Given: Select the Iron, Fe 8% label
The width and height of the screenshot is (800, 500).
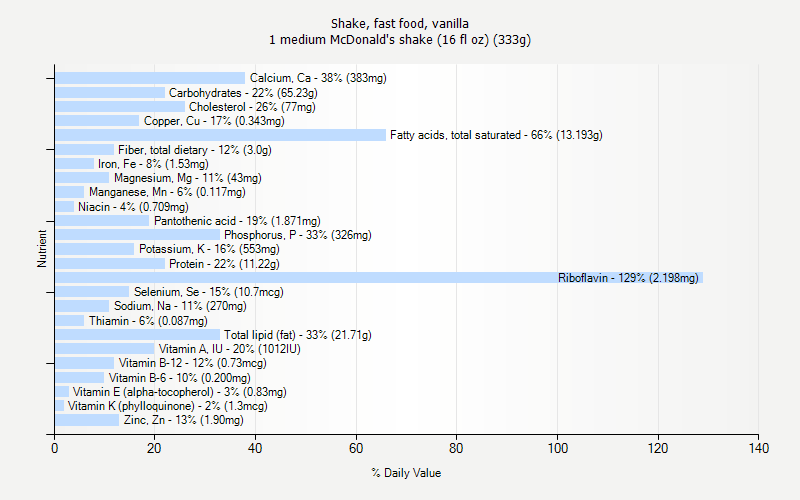Looking at the screenshot, I should click(x=153, y=164).
